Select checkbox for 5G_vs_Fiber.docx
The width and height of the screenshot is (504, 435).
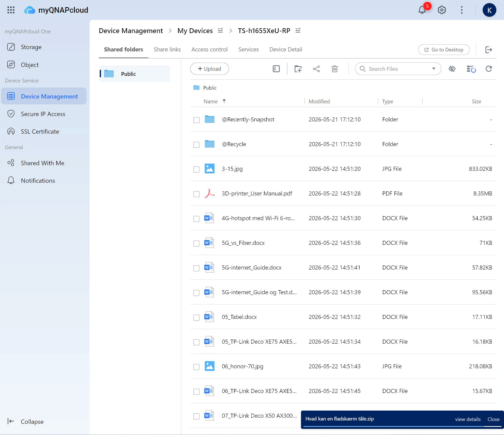click(x=196, y=243)
